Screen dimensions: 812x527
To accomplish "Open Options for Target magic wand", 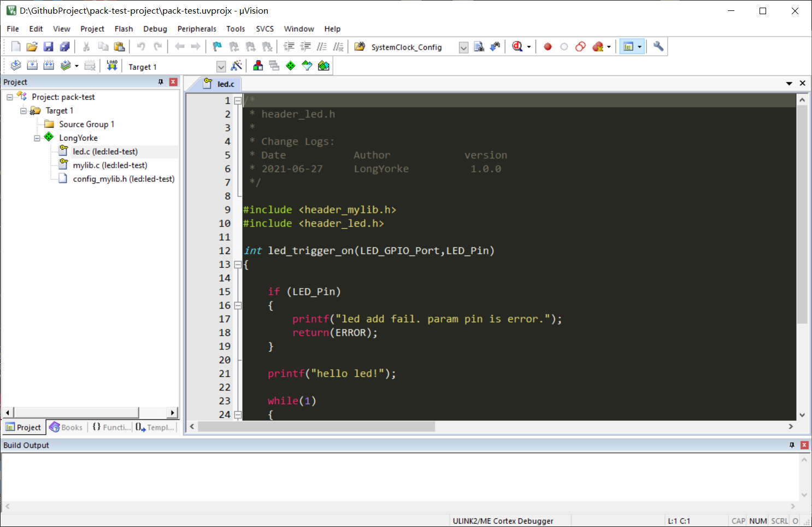I will pyautogui.click(x=237, y=66).
